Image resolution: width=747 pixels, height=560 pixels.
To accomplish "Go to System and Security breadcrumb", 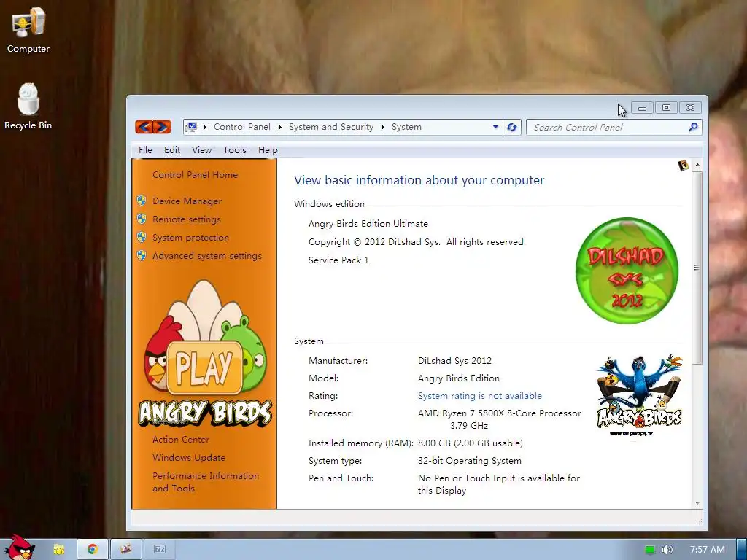I will point(331,127).
